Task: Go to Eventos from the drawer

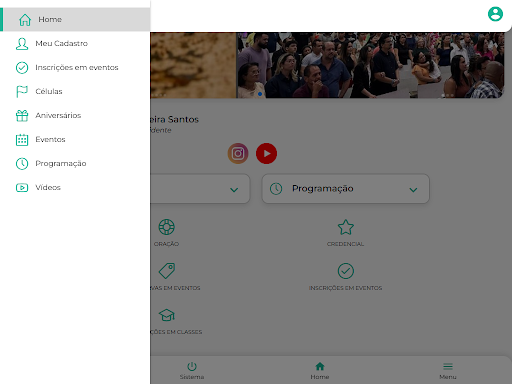Action: click(75, 139)
